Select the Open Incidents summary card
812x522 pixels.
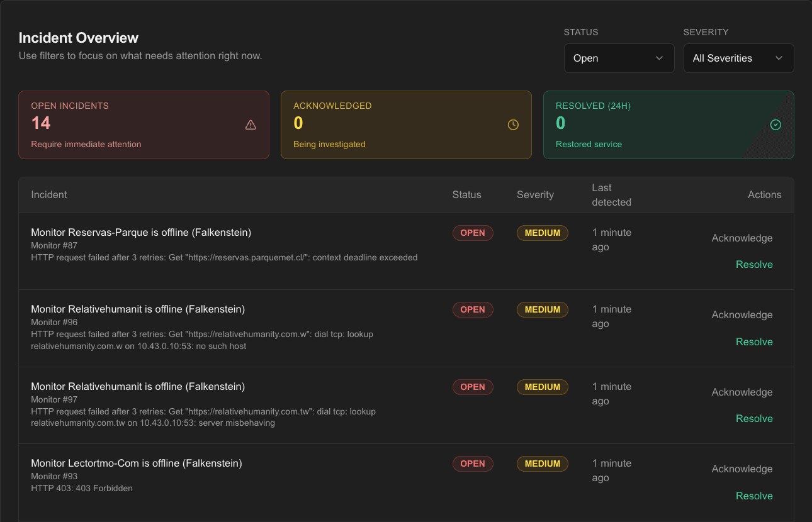coord(144,125)
